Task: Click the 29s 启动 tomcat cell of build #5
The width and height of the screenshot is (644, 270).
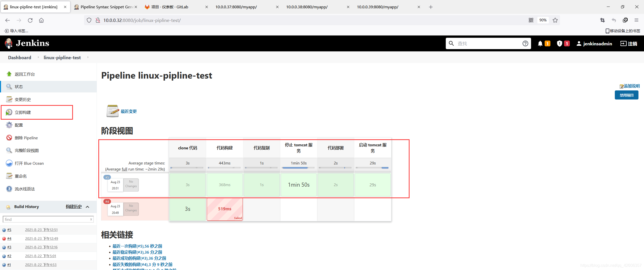Action: click(373, 185)
